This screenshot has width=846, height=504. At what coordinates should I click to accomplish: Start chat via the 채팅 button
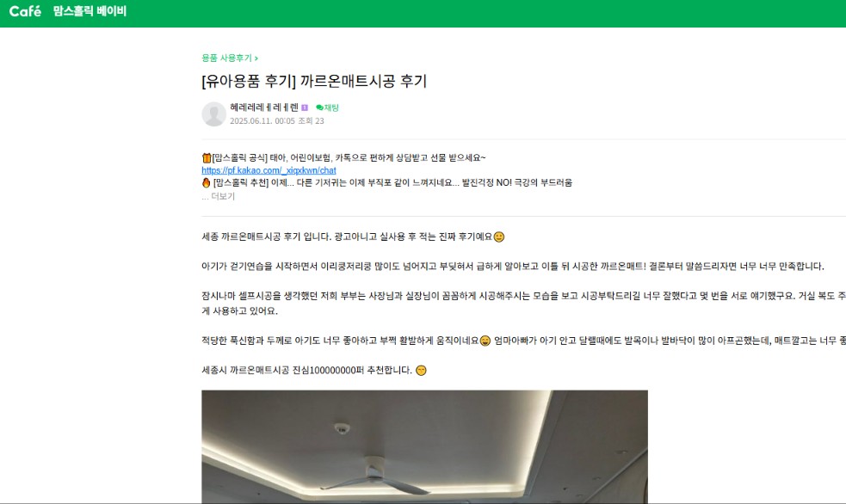pyautogui.click(x=327, y=108)
